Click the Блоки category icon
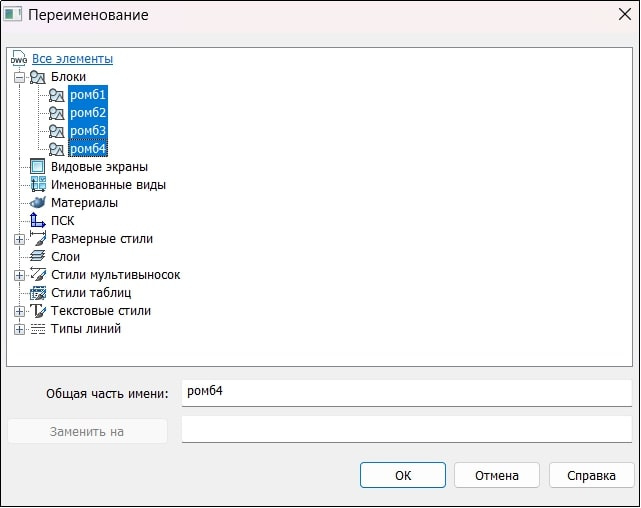 [38, 77]
